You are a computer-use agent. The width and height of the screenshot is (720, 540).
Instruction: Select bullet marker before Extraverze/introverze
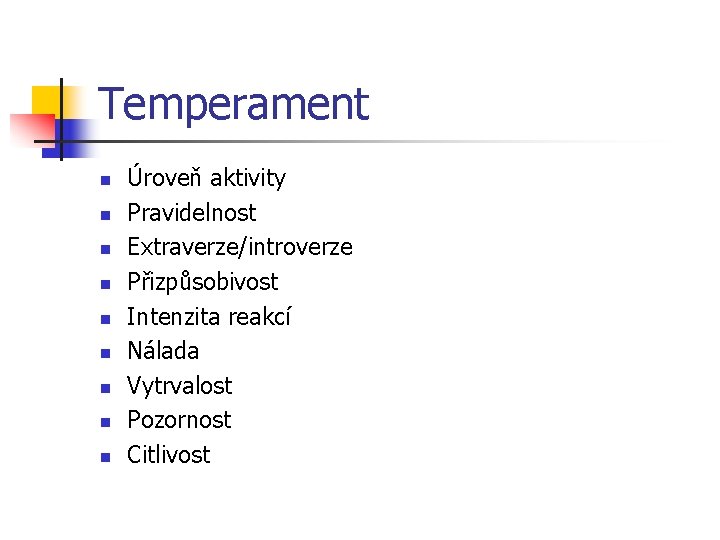(102, 251)
